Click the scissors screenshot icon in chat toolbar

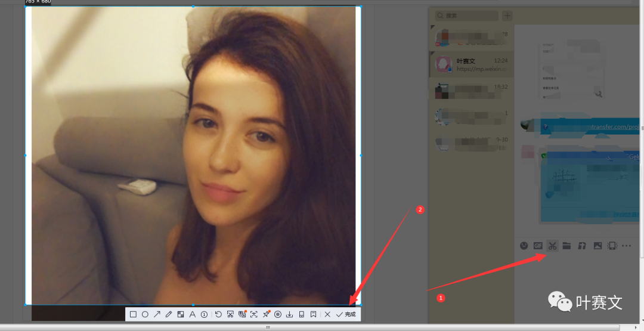pyautogui.click(x=552, y=246)
